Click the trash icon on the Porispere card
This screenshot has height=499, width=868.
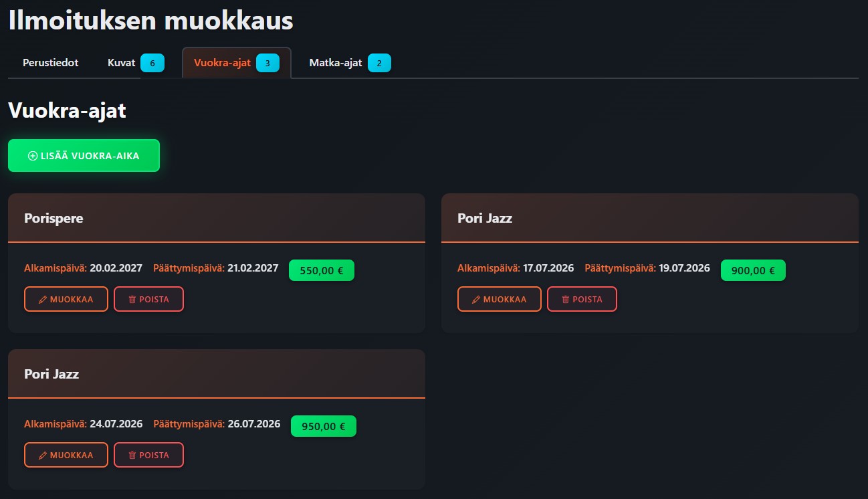[x=132, y=300]
